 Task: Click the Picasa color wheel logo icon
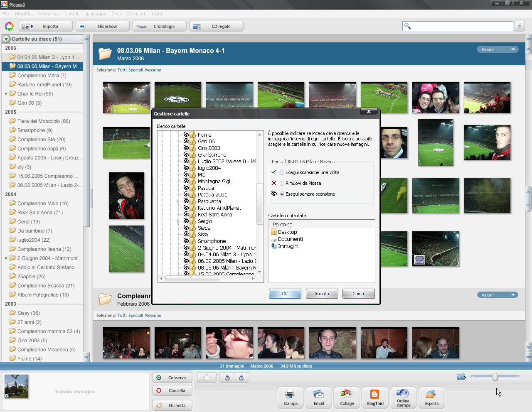coord(9,26)
